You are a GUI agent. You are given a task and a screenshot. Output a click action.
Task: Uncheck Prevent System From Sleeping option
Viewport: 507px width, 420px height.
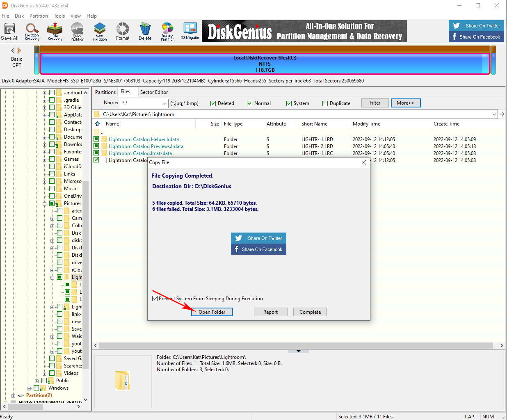coord(155,299)
